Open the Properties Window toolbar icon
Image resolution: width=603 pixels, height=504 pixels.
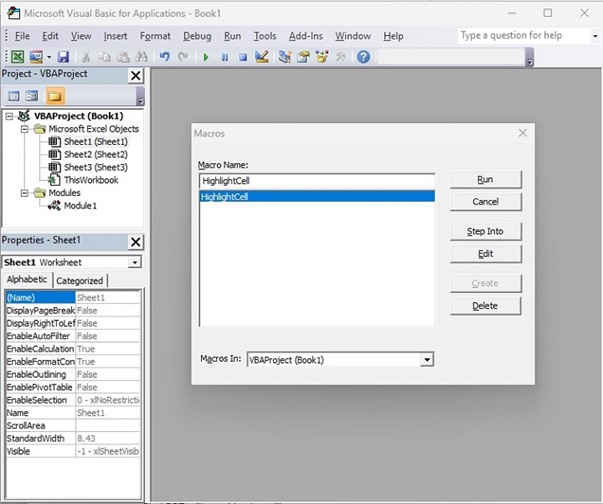303,57
